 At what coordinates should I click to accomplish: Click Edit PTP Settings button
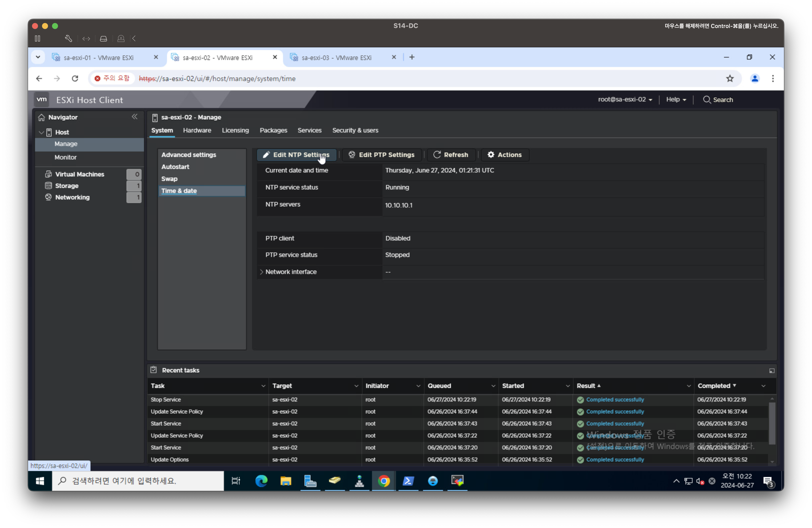(381, 155)
